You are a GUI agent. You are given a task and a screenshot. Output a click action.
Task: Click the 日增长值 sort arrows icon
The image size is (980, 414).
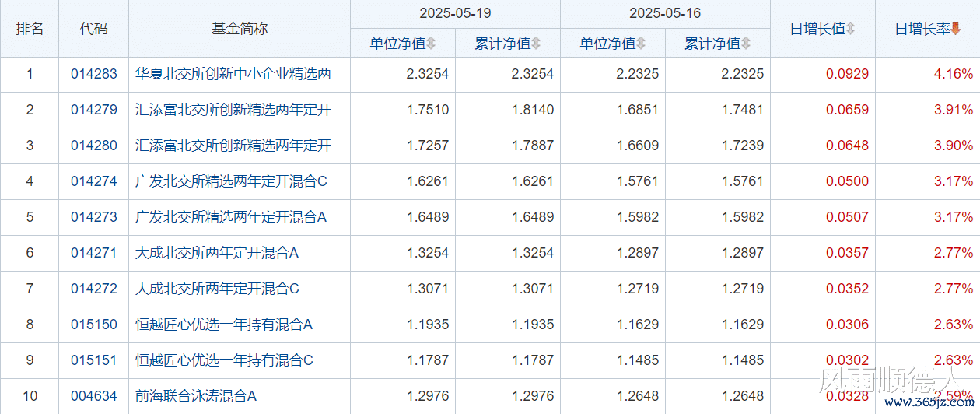coord(850,29)
